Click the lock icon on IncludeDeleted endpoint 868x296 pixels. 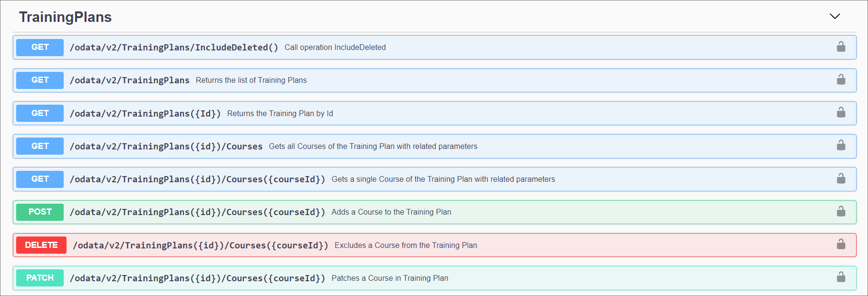coord(840,47)
